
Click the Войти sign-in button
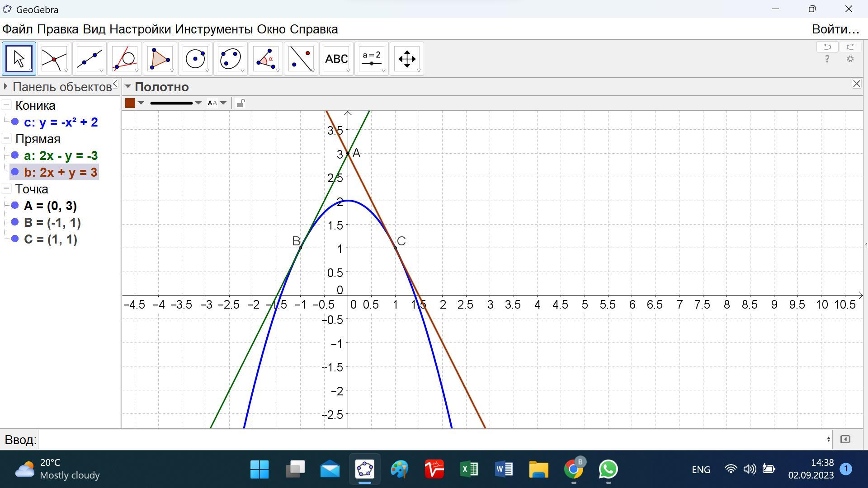click(x=835, y=29)
